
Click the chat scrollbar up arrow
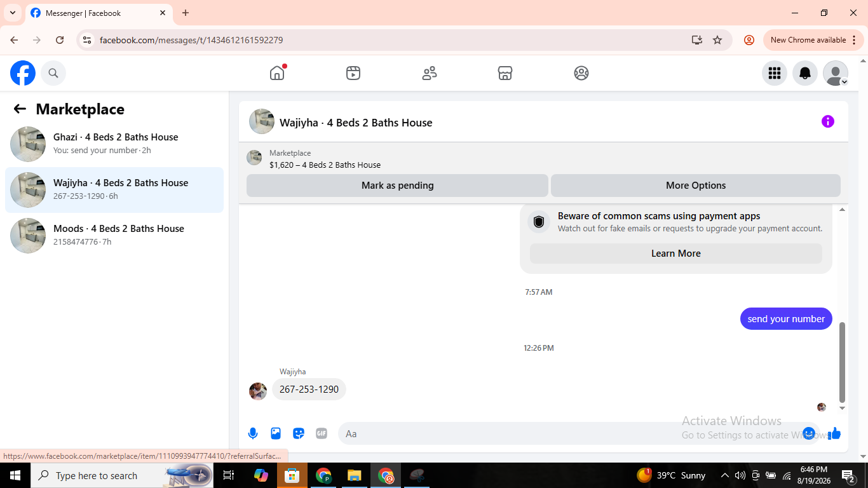coord(843,210)
